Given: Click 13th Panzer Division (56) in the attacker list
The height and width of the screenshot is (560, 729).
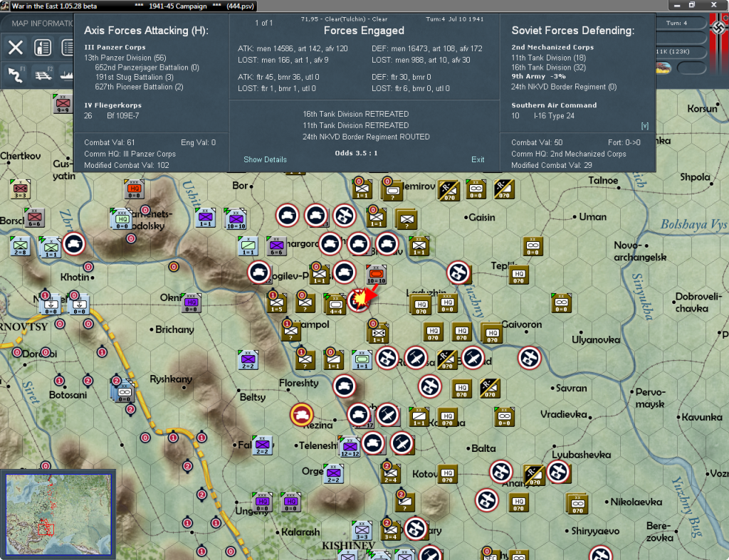Looking at the screenshot, I should pyautogui.click(x=125, y=58).
